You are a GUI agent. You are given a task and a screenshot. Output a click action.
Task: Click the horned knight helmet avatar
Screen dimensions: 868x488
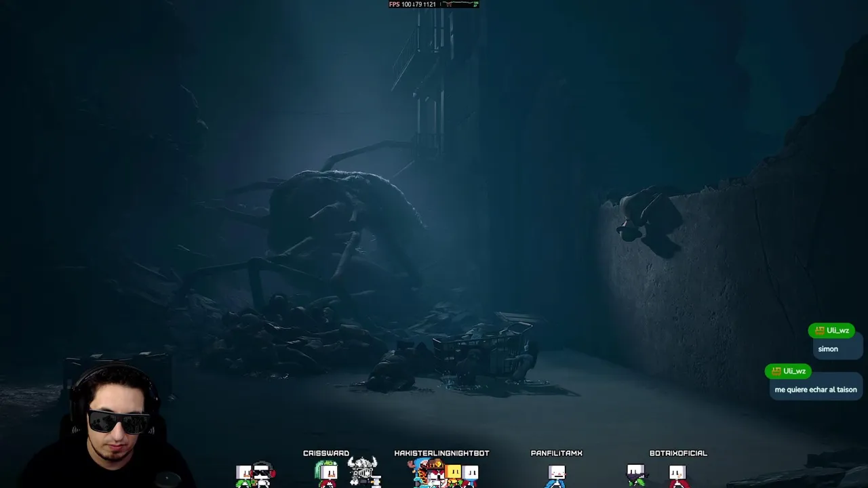point(363,472)
